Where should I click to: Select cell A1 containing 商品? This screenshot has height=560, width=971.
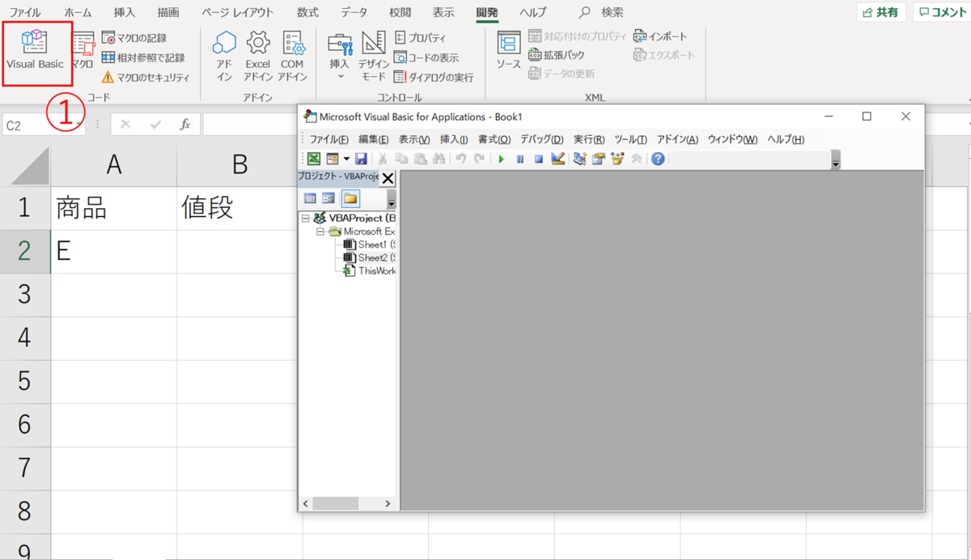pos(114,208)
